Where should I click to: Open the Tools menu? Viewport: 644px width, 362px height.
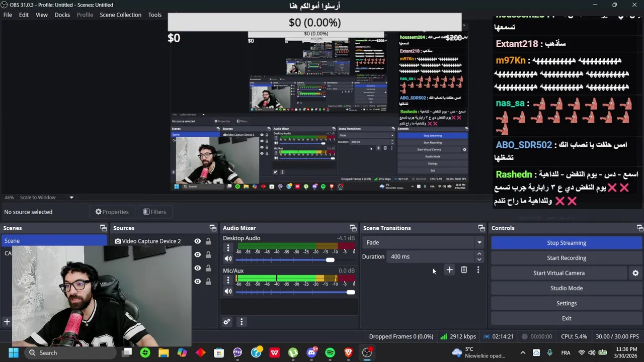coord(155,15)
